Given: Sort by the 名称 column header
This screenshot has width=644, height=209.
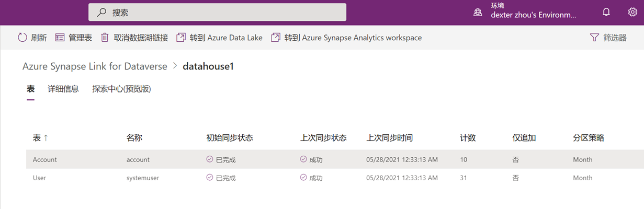Looking at the screenshot, I should (x=134, y=138).
